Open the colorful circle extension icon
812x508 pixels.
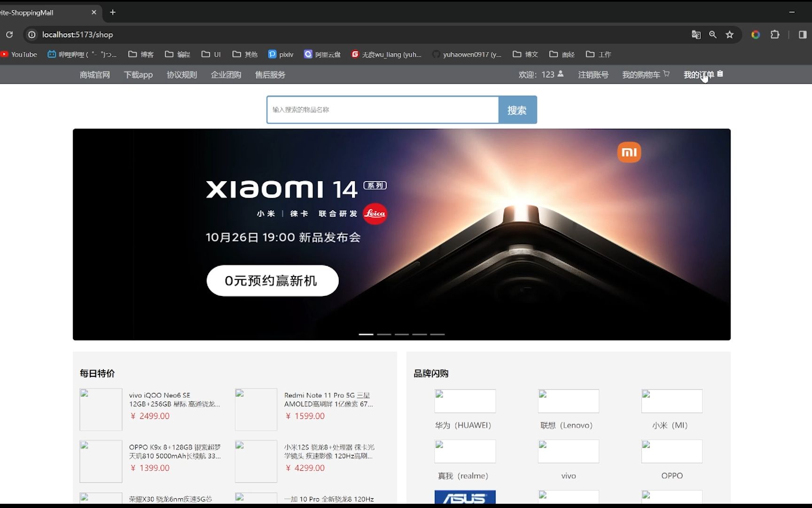pyautogui.click(x=756, y=34)
